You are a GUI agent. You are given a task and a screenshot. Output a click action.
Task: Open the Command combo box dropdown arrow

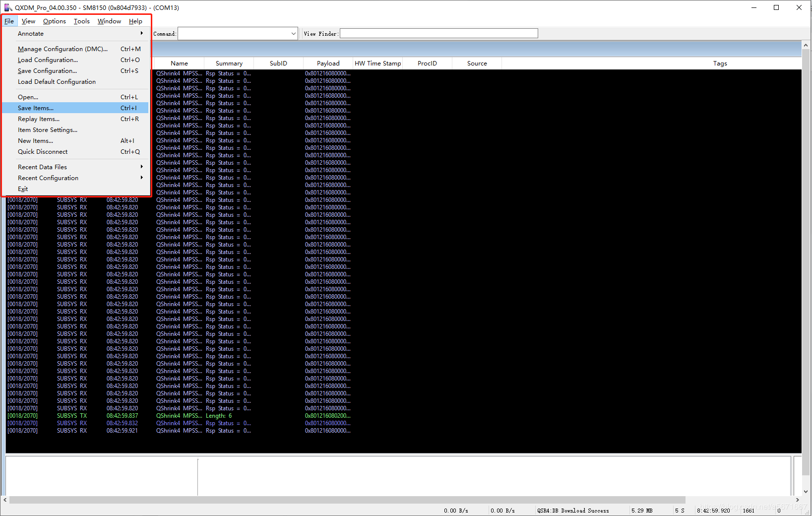coord(293,34)
